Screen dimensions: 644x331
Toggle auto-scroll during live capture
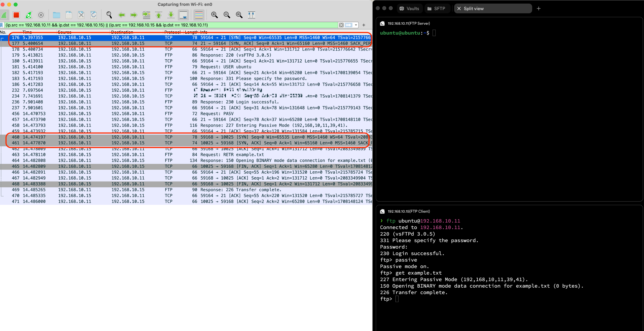point(183,15)
